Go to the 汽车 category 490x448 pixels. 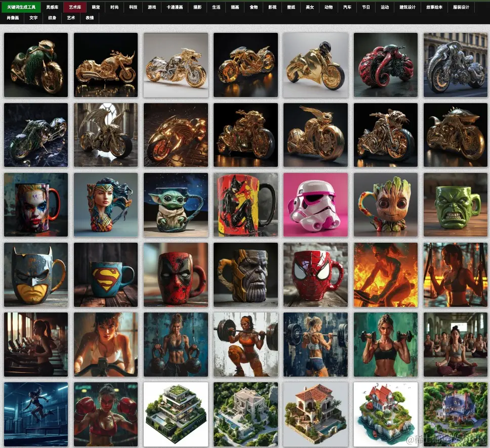click(x=347, y=7)
